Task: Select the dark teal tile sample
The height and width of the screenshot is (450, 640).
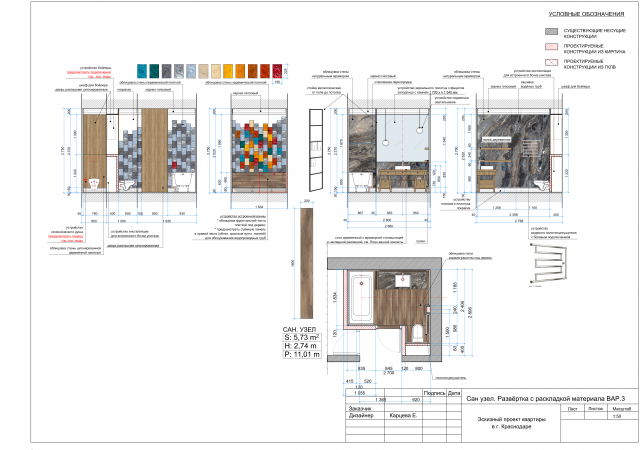Action: coord(154,71)
